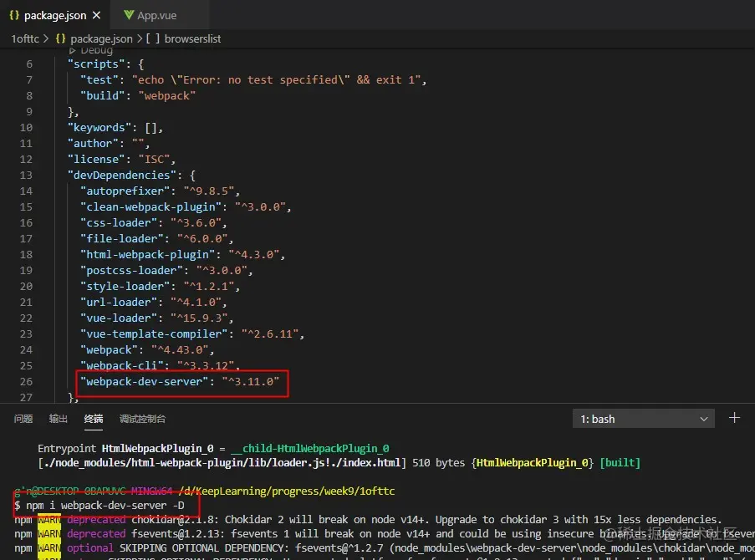This screenshot has width=755, height=560.
Task: Select package.json in the breadcrumb
Action: coord(101,38)
